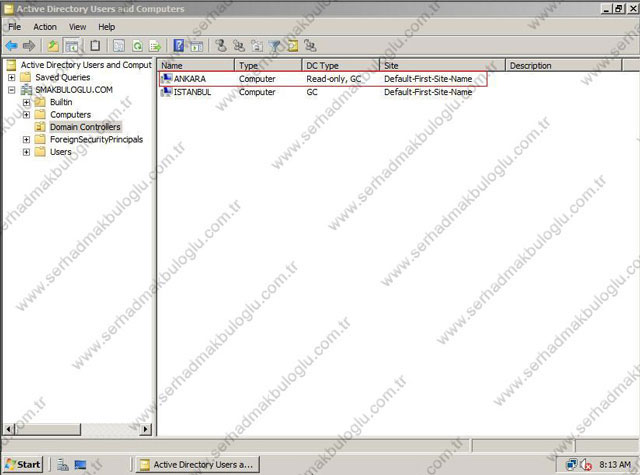
Task: Click the 8:13 AM clock
Action: [x=615, y=464]
